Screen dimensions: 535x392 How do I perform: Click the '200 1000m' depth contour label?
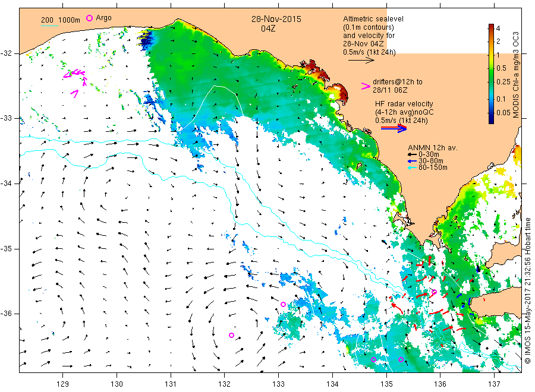[61, 20]
